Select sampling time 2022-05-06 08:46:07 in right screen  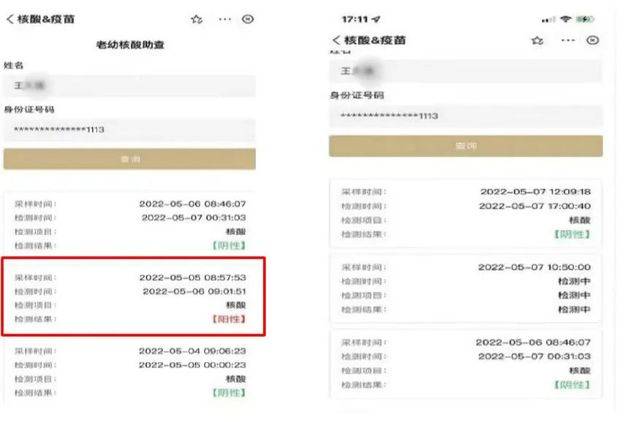[x=533, y=342]
